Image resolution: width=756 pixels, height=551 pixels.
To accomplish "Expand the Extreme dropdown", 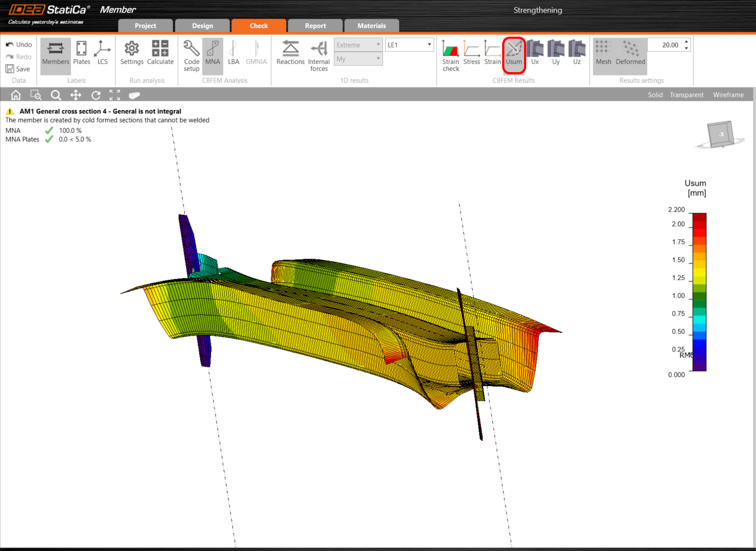I will click(358, 45).
